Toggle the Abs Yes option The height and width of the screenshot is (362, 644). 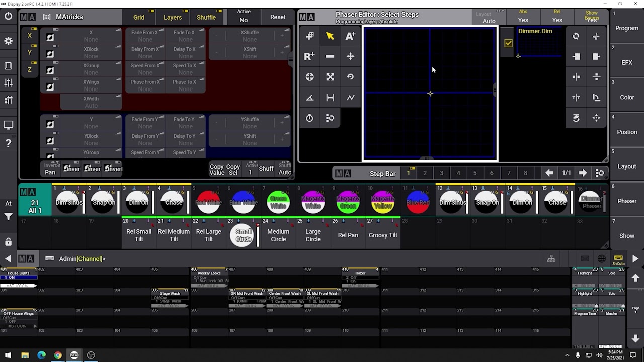point(523,16)
